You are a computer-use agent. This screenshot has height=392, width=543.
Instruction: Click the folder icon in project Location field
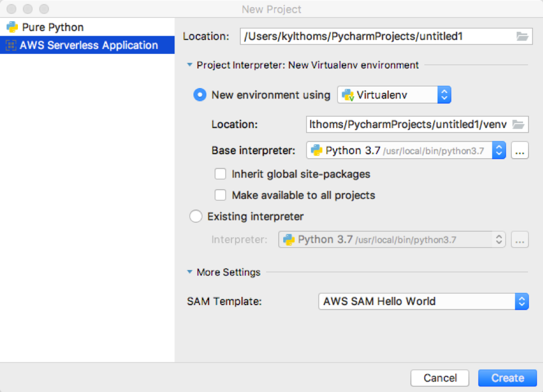(x=522, y=37)
